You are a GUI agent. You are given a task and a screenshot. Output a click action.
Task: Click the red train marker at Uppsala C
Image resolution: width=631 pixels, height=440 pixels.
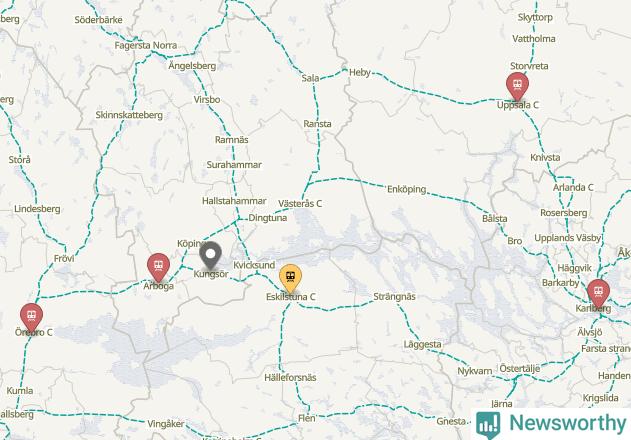coord(517,86)
